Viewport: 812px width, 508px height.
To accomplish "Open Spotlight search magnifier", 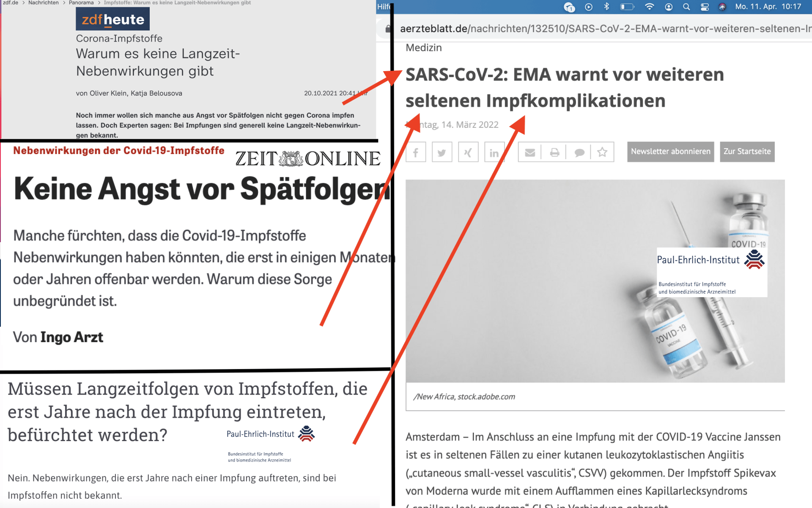I will [686, 7].
